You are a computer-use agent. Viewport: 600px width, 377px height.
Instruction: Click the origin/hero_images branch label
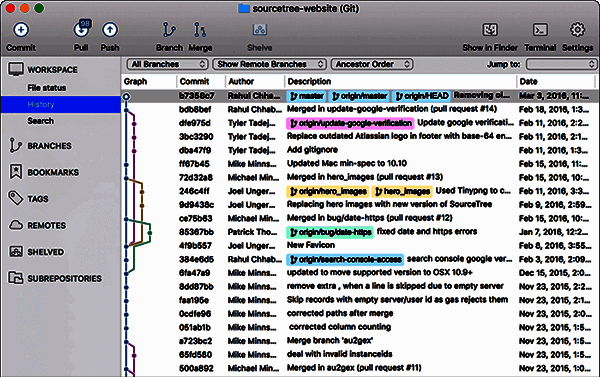[328, 191]
